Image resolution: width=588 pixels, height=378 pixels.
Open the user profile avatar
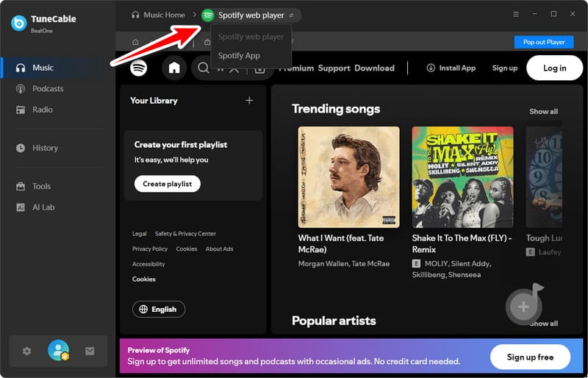(59, 350)
